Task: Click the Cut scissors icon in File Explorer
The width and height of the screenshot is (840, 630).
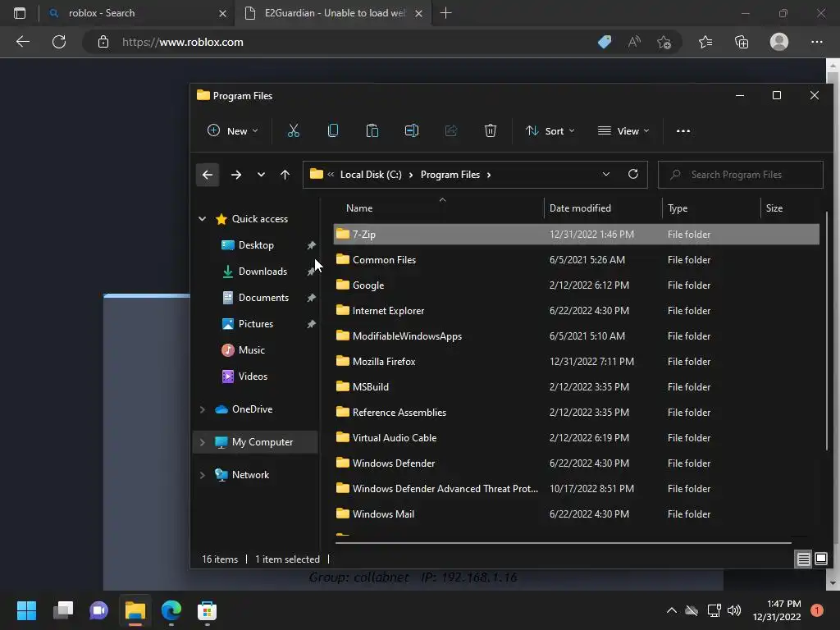Action: coord(293,130)
